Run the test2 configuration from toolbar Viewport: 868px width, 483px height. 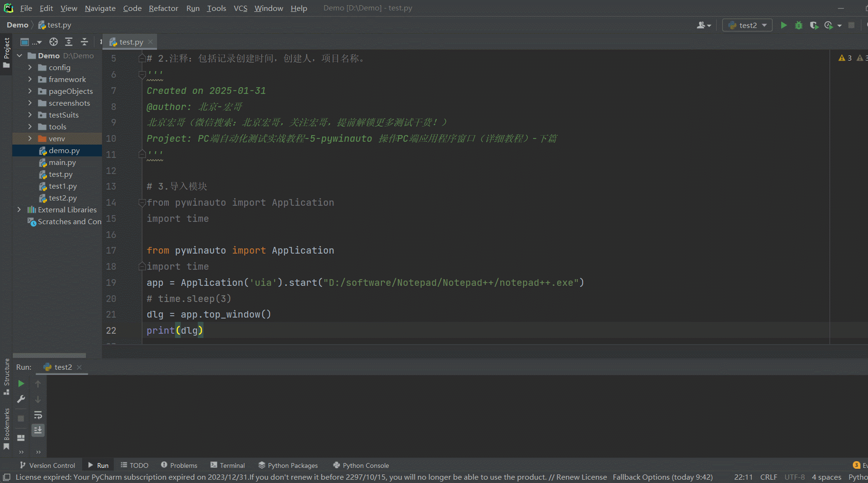784,25
